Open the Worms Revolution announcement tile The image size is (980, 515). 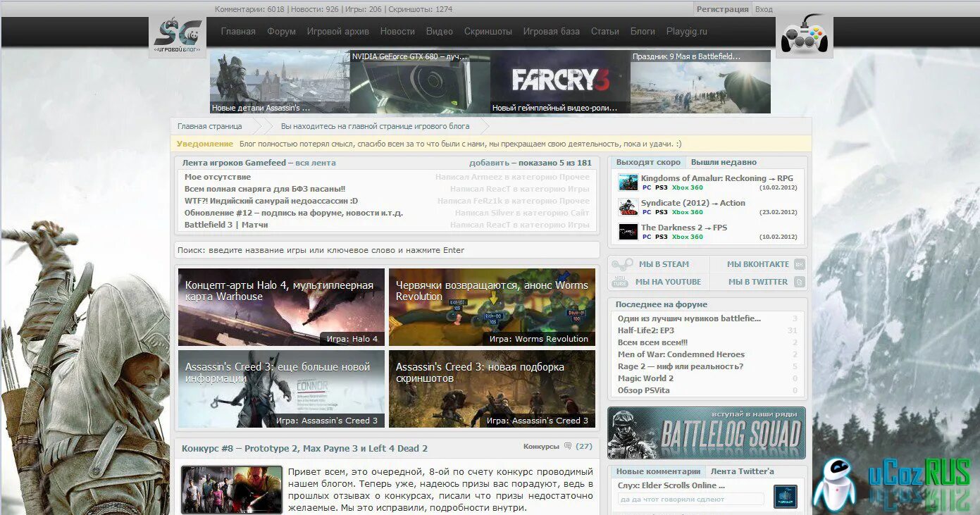click(492, 307)
